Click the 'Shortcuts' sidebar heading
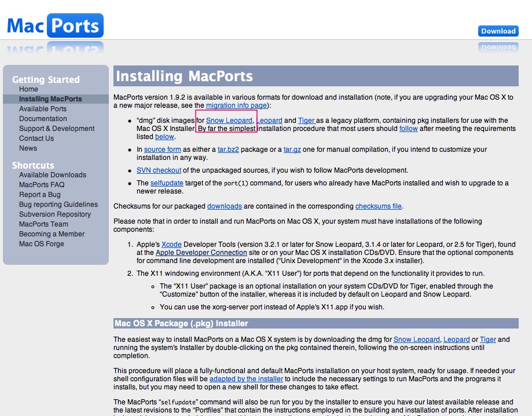Viewport: 532px width, 416px height. pyautogui.click(x=33, y=165)
